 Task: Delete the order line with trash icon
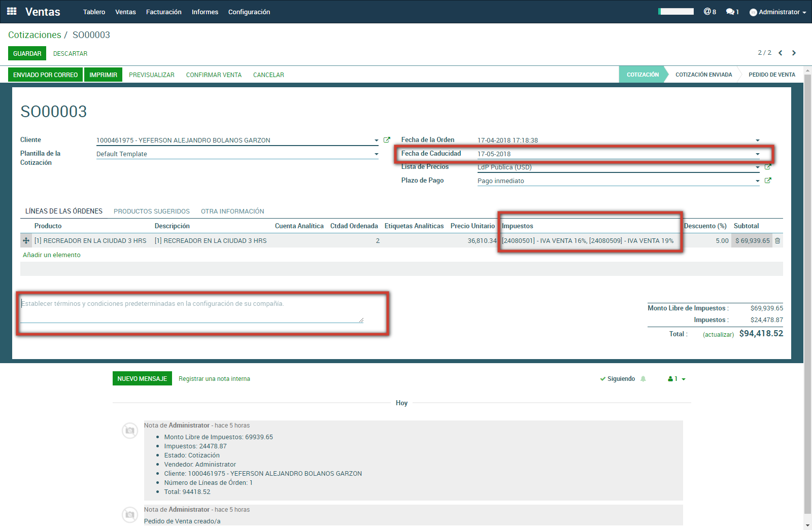pyautogui.click(x=777, y=241)
